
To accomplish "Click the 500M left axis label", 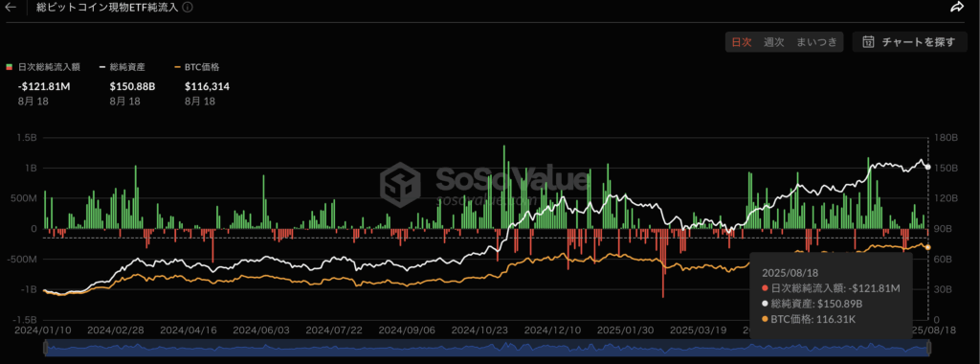I will pyautogui.click(x=24, y=198).
